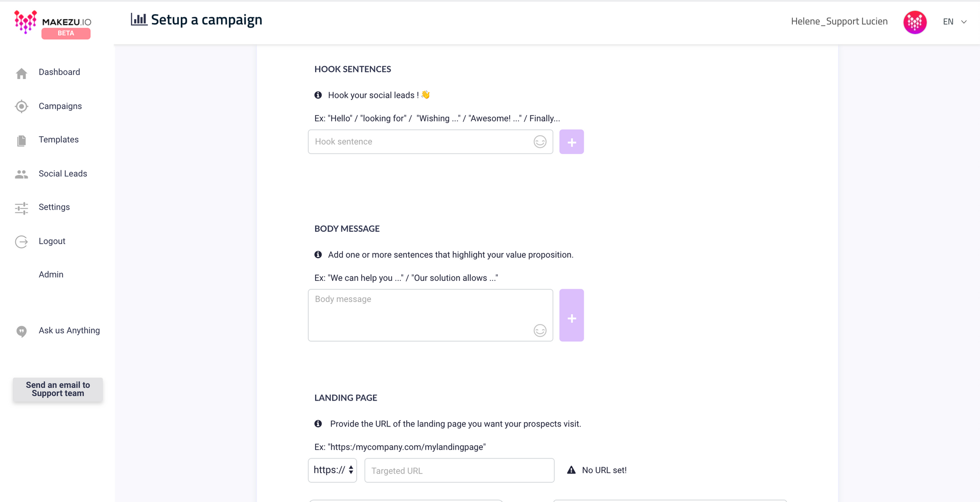Click the Logout arrow icon
The image size is (980, 502).
[22, 242]
